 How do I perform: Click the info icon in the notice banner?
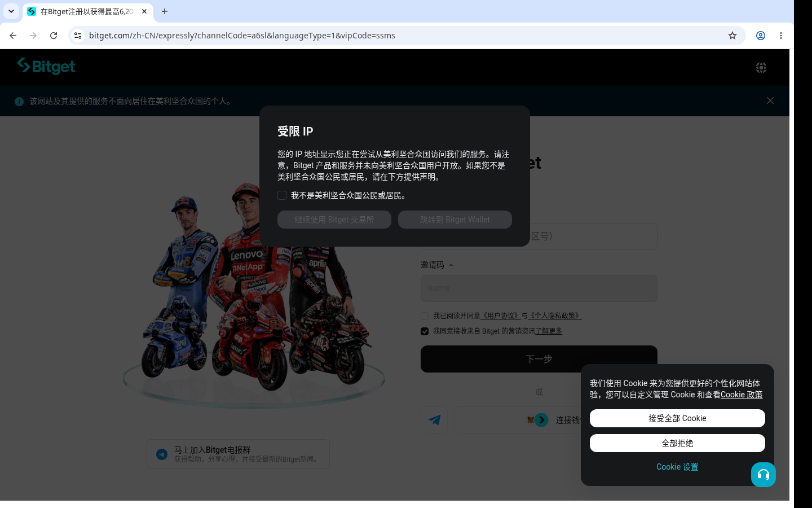pyautogui.click(x=19, y=102)
